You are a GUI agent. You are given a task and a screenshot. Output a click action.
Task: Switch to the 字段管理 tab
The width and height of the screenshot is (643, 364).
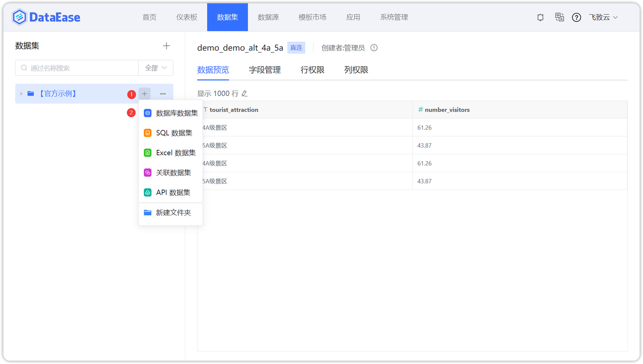(x=265, y=70)
